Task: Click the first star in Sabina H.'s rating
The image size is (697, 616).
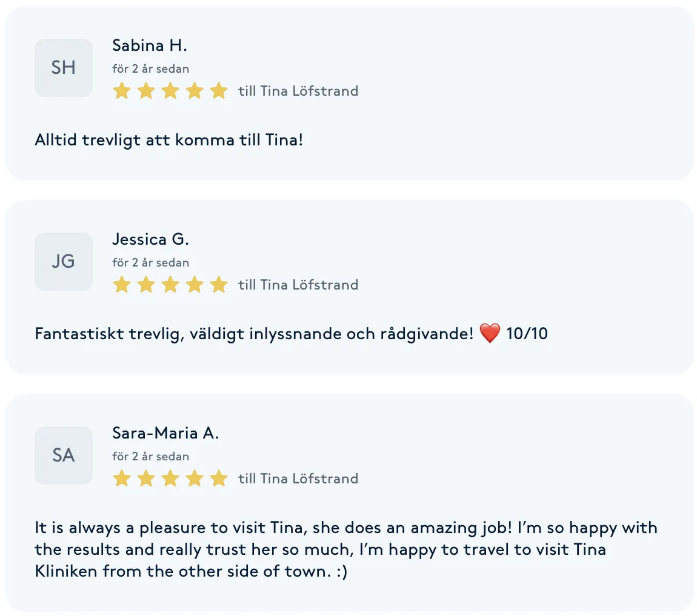Action: click(122, 91)
